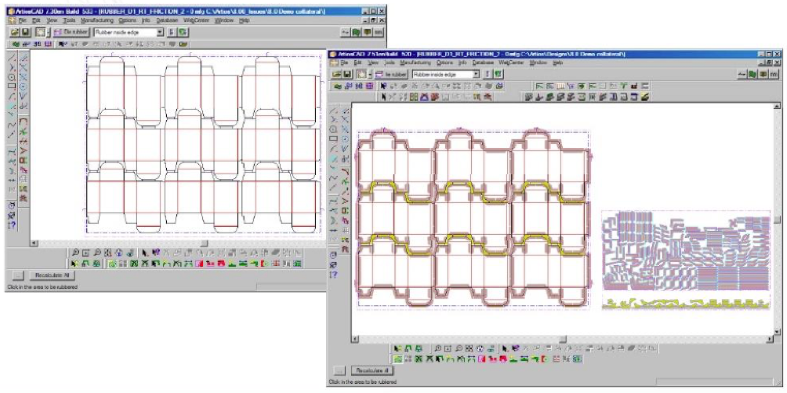Toggle 'Tile rubber' button in back window
This screenshot has height=393, width=787.
[x=71, y=32]
